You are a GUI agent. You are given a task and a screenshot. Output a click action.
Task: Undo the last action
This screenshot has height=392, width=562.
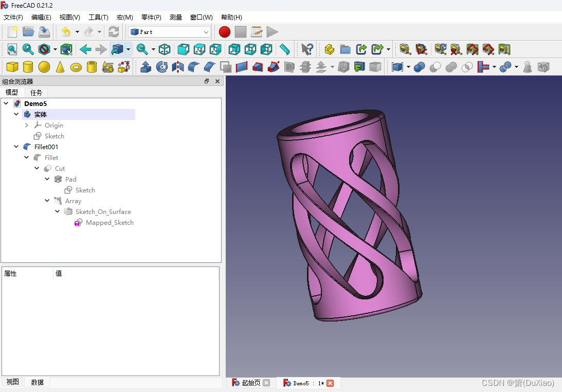[x=66, y=32]
